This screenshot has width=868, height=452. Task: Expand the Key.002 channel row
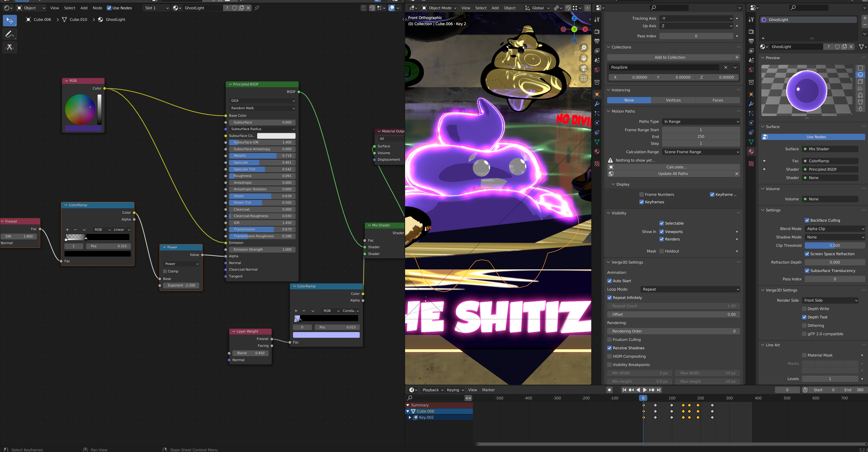coord(410,417)
